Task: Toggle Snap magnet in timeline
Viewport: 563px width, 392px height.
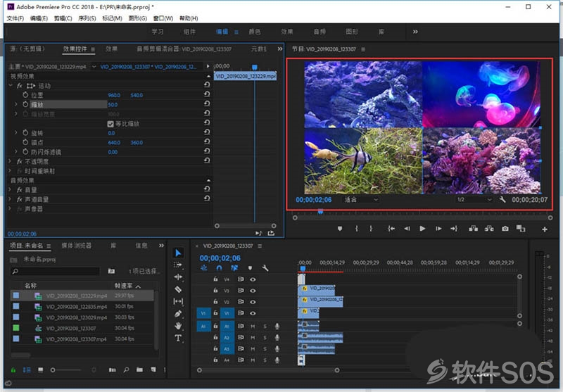Action: point(219,268)
